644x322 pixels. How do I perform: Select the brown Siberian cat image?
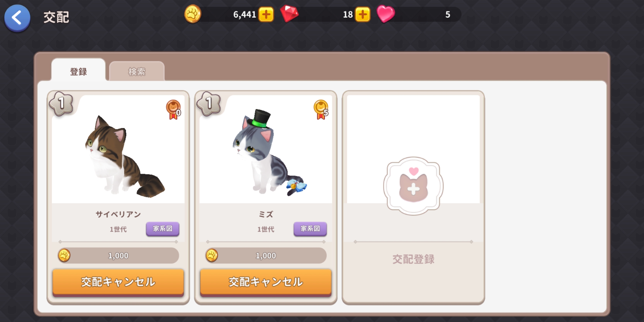pyautogui.click(x=124, y=157)
